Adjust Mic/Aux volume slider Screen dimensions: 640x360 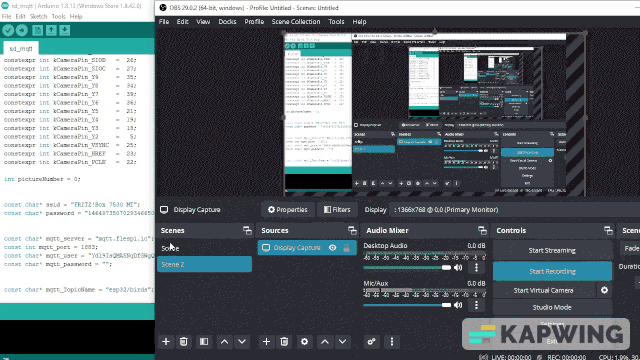pyautogui.click(x=407, y=305)
